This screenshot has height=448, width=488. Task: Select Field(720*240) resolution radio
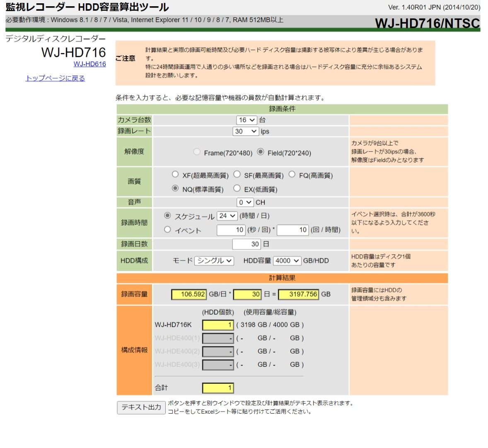coord(261,152)
